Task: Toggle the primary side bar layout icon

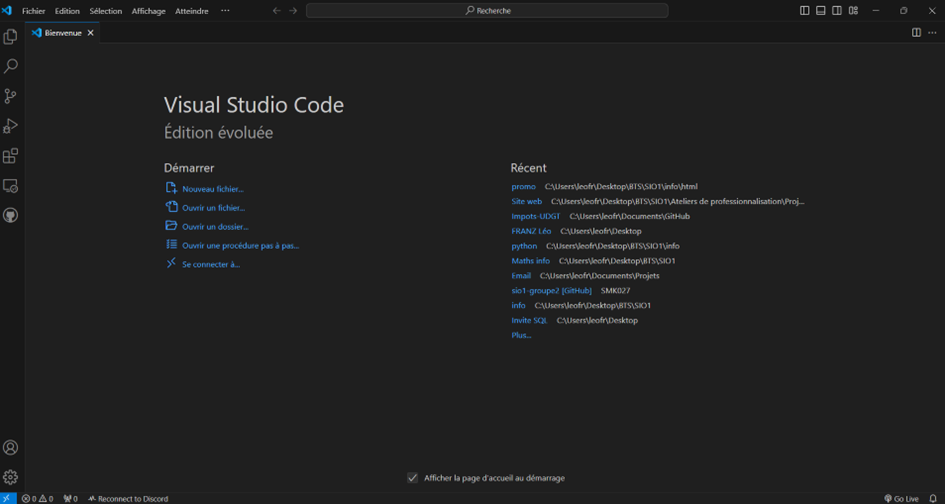Action: tap(805, 11)
